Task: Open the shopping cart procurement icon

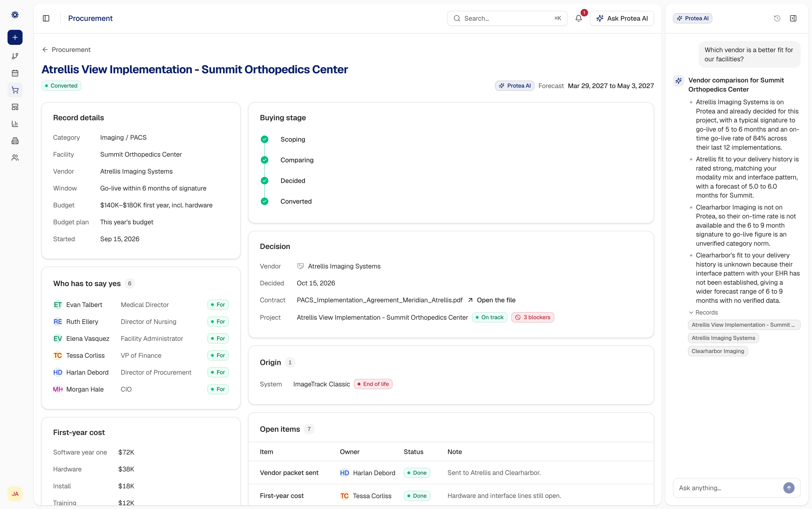Action: coord(15,90)
